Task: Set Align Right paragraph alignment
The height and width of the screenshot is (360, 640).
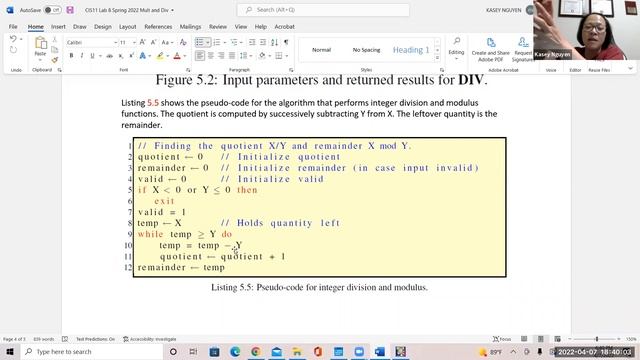Action: pos(221,56)
